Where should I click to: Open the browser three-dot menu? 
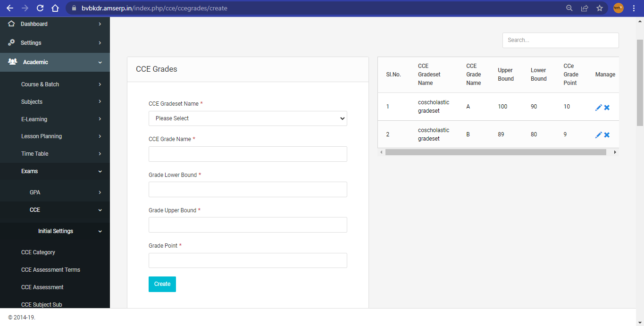634,8
